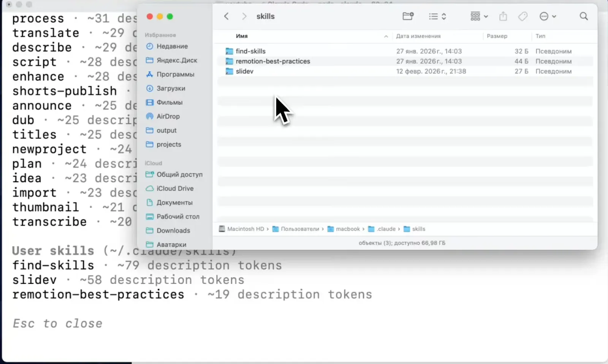Go back in Finder history
Screen dimensions: 608x364
[x=226, y=16]
